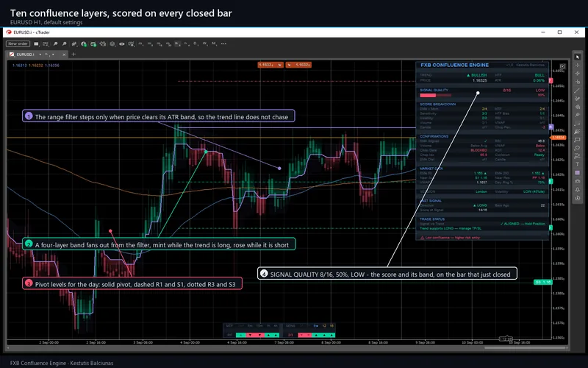Open the tab timeframe dropdown arrow

(53, 54)
